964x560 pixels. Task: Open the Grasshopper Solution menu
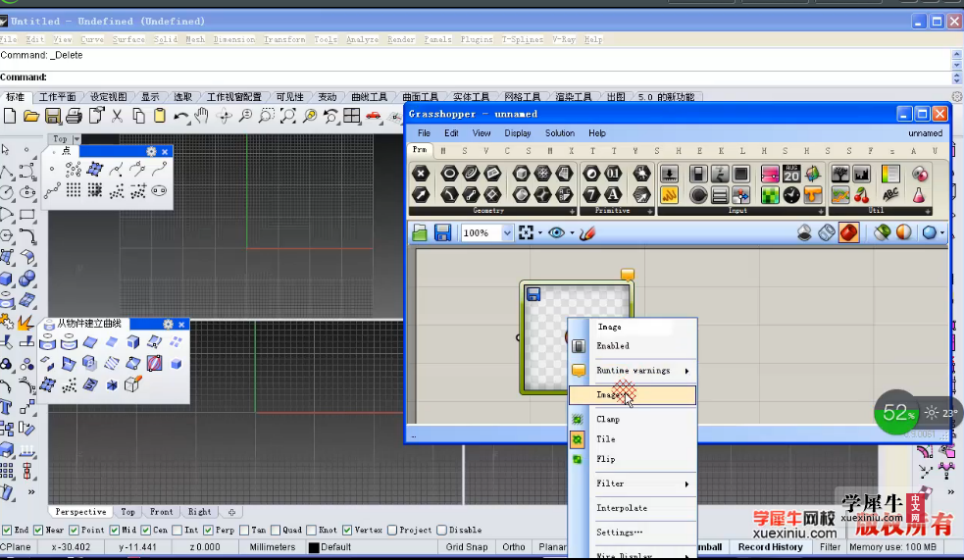(x=559, y=132)
